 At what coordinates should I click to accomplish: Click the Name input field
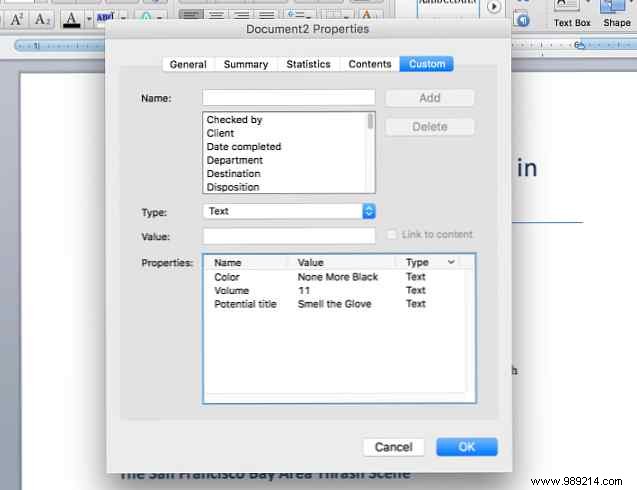coord(288,98)
